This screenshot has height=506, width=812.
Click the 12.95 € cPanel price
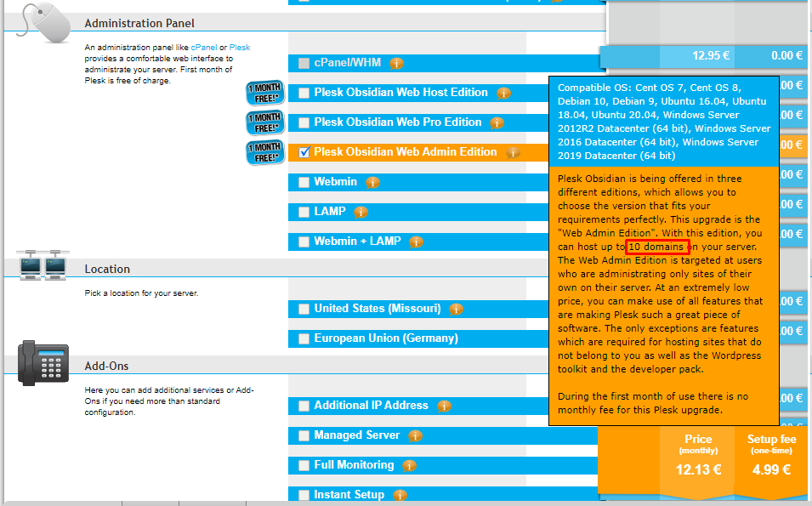coord(711,55)
